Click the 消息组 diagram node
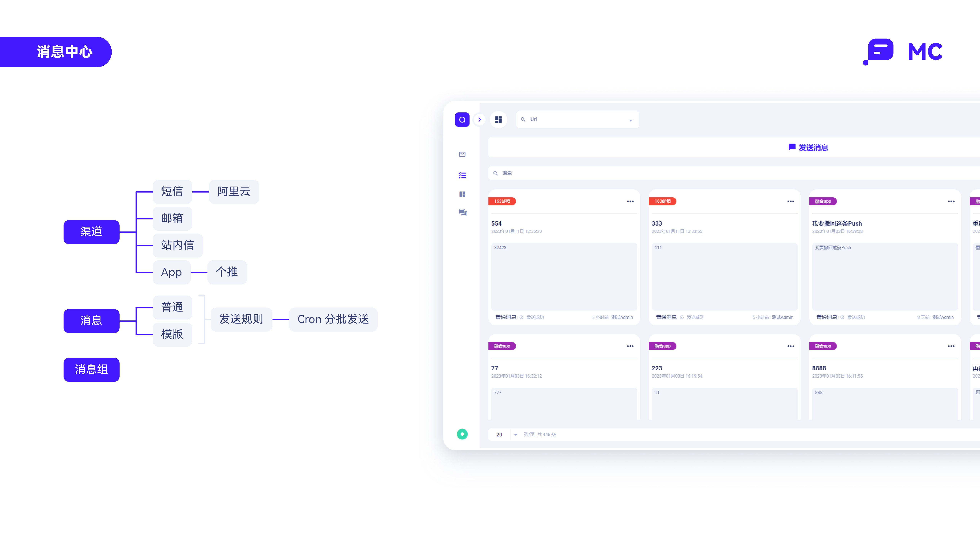This screenshot has width=980, height=551. [x=91, y=369]
